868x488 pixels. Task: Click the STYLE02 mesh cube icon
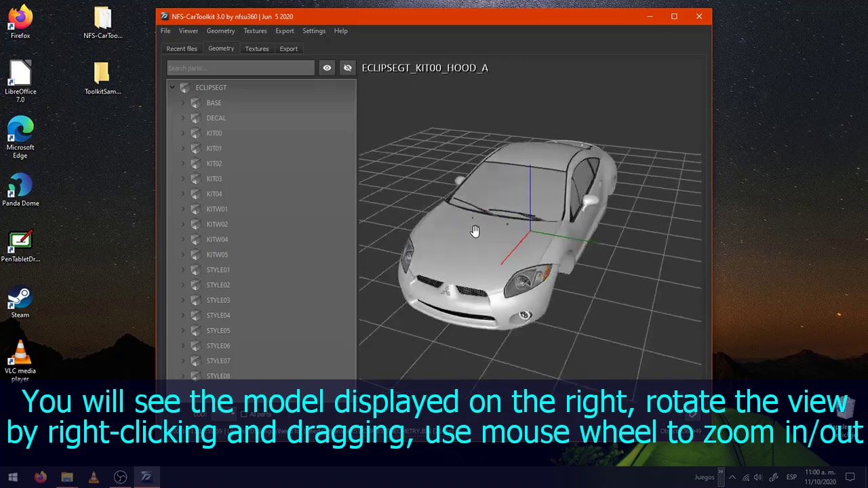click(x=195, y=285)
